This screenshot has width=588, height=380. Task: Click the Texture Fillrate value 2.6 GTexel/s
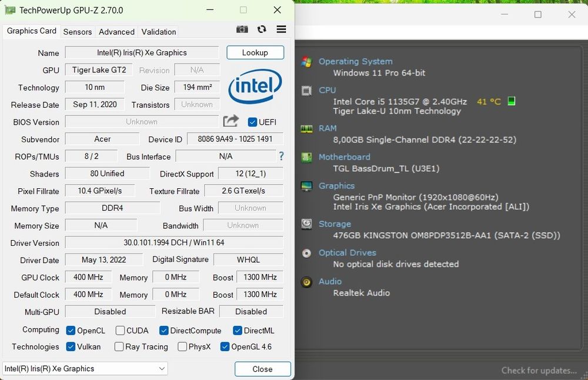[x=243, y=191]
